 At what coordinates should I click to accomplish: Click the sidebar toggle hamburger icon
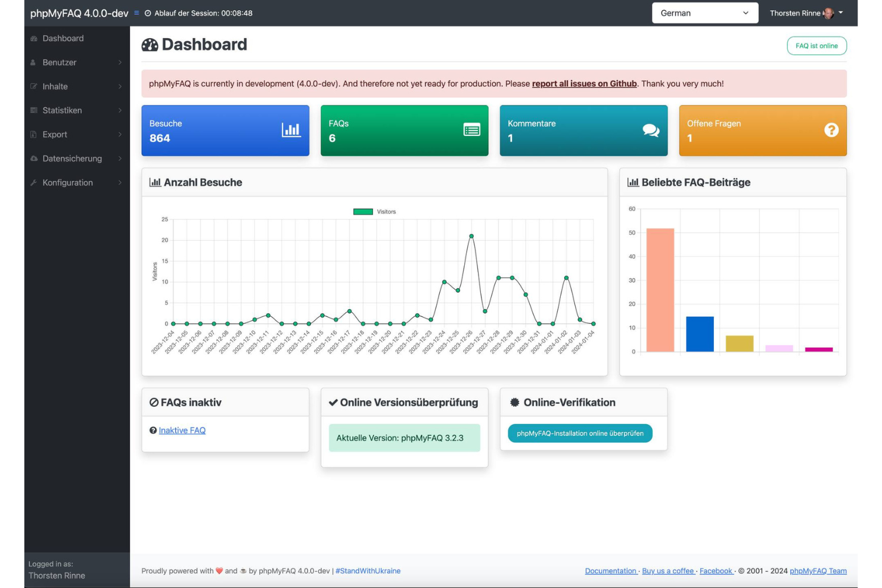136,13
